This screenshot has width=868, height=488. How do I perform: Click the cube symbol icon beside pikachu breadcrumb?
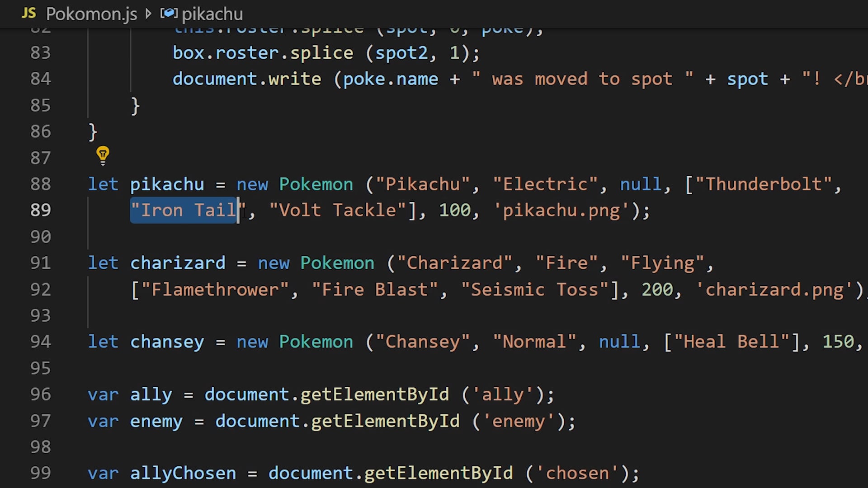coord(169,13)
